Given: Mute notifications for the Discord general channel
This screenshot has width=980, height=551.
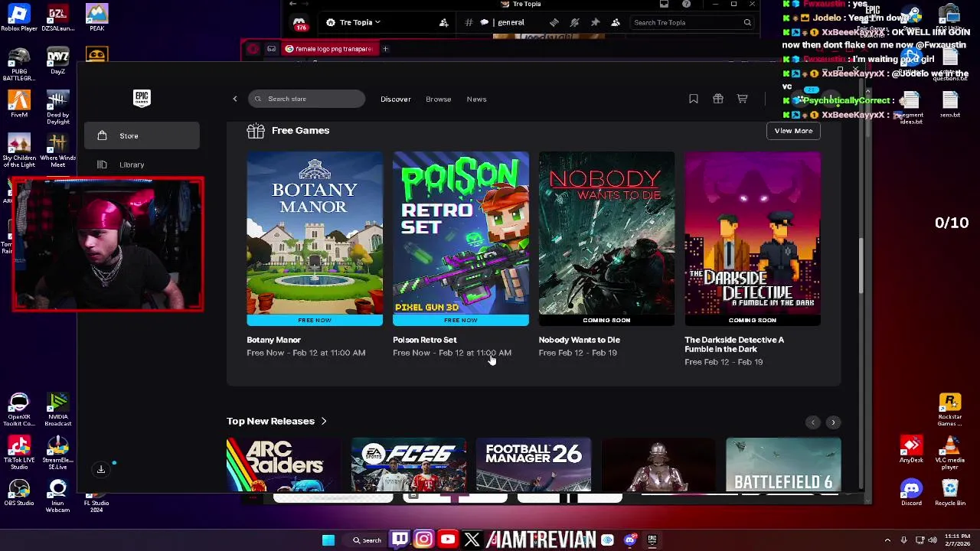Looking at the screenshot, I should click(x=574, y=22).
